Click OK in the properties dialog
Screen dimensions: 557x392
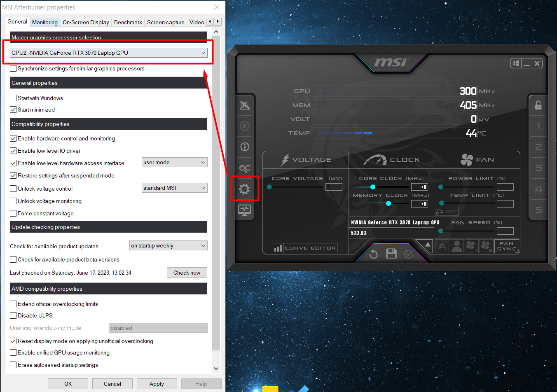68,384
